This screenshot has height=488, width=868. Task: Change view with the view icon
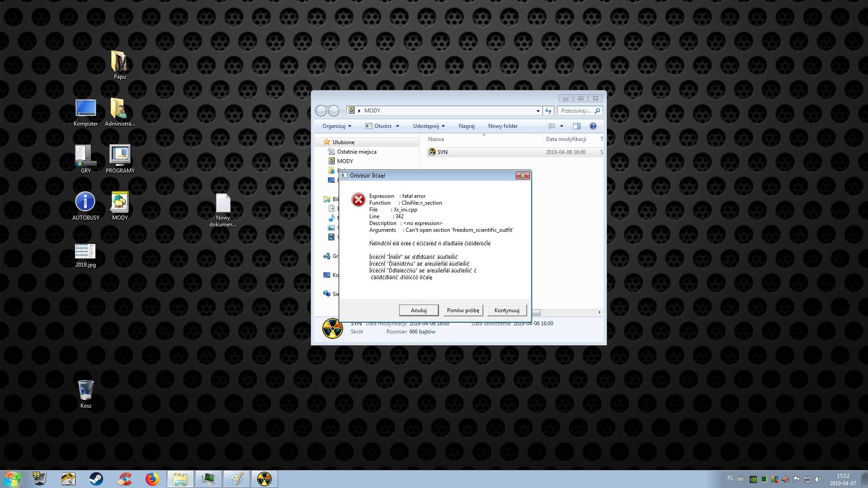pos(552,126)
